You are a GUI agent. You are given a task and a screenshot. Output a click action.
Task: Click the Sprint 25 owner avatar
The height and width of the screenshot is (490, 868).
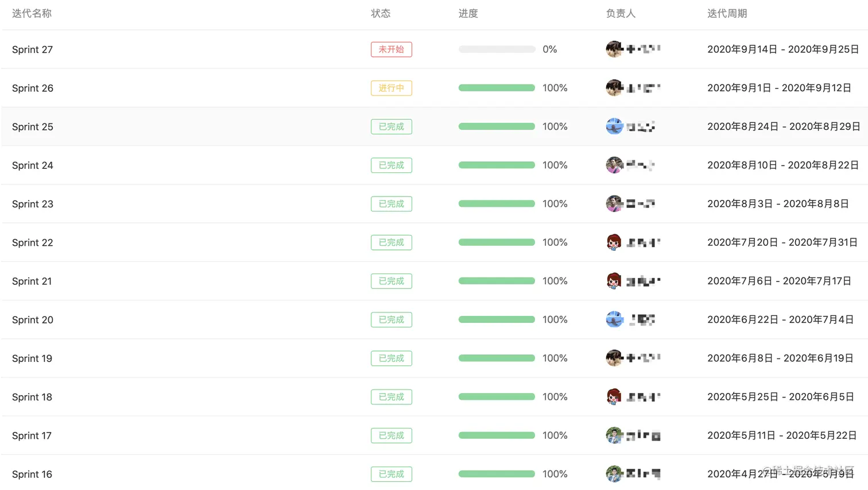coord(614,126)
